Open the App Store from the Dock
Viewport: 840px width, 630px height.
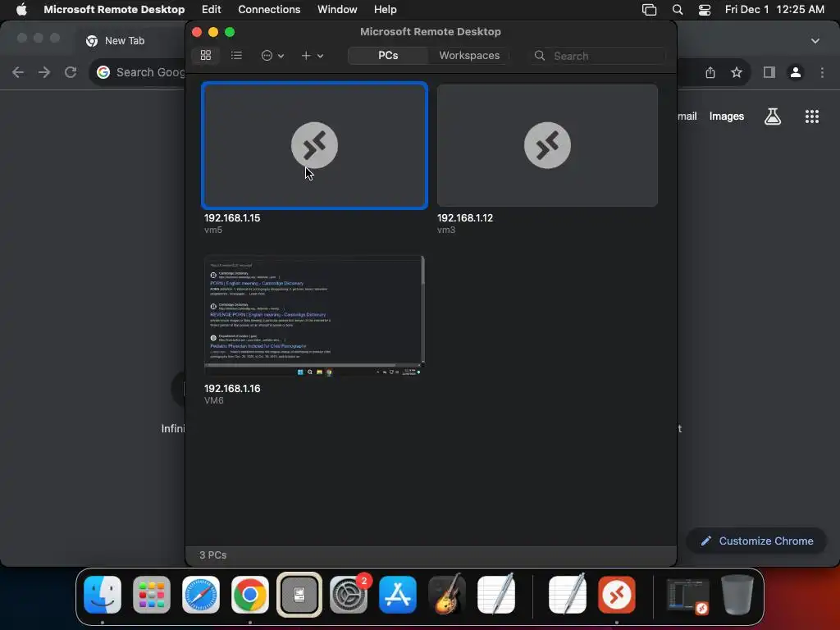398,595
